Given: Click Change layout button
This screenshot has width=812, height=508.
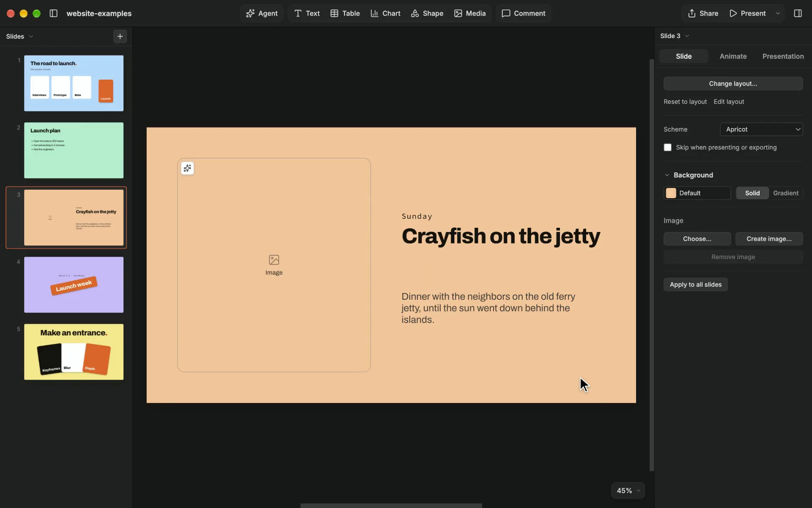Looking at the screenshot, I should pos(733,83).
